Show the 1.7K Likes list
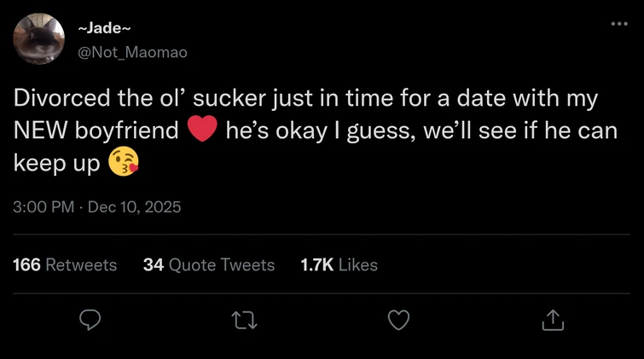This screenshot has height=359, width=644. pyautogui.click(x=339, y=265)
